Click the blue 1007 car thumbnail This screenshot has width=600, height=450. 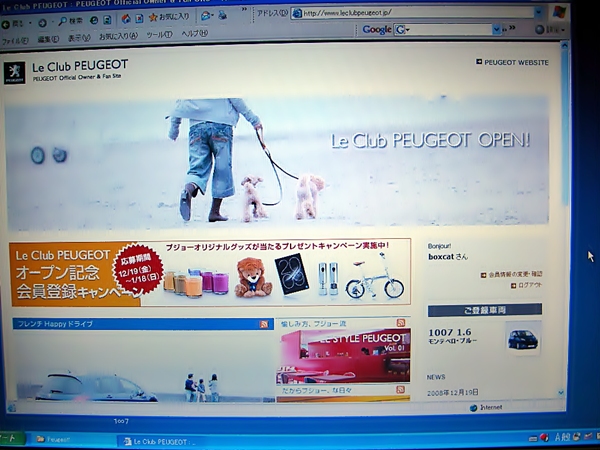pyautogui.click(x=523, y=339)
